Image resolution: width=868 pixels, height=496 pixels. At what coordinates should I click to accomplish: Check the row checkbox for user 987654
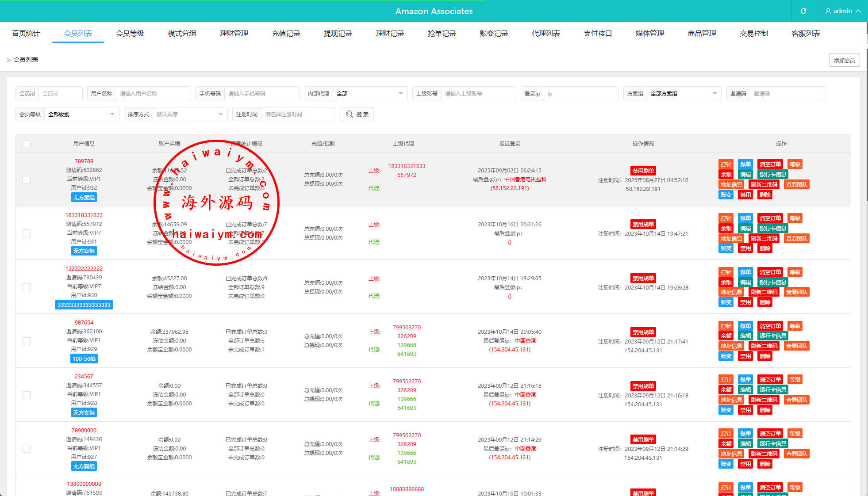(x=27, y=341)
